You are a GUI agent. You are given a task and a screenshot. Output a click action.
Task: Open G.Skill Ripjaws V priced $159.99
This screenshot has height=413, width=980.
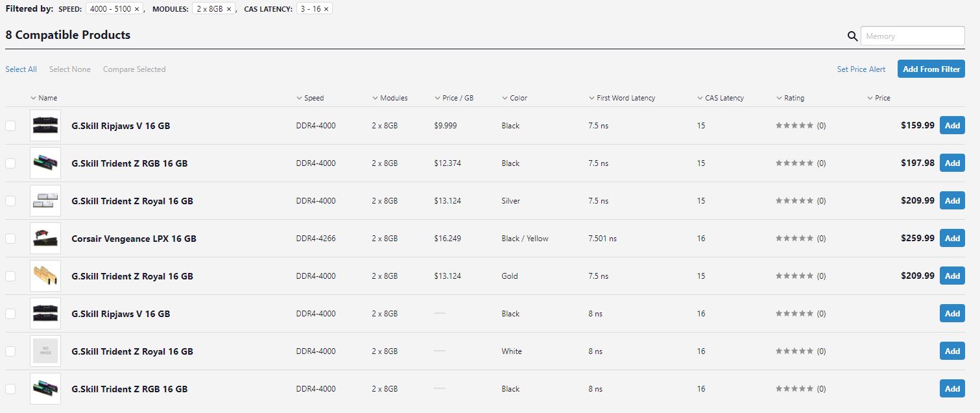tap(121, 126)
